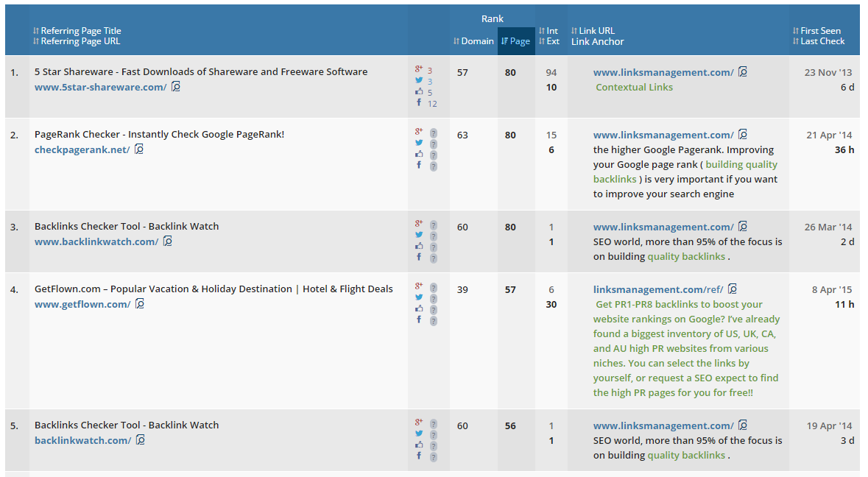Click magnifier icon next to www.backlinkwatch.com URL
This screenshot has height=477, width=868.
coord(169,241)
